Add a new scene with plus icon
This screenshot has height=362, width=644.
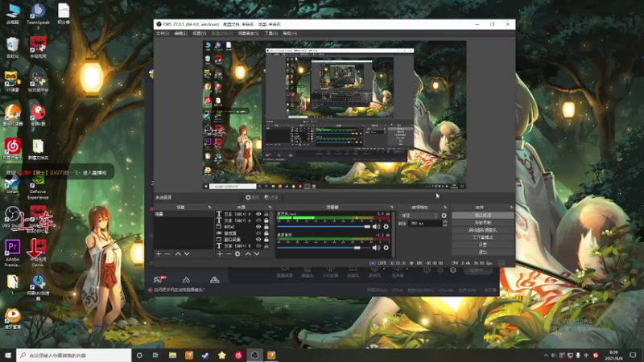coord(159,254)
